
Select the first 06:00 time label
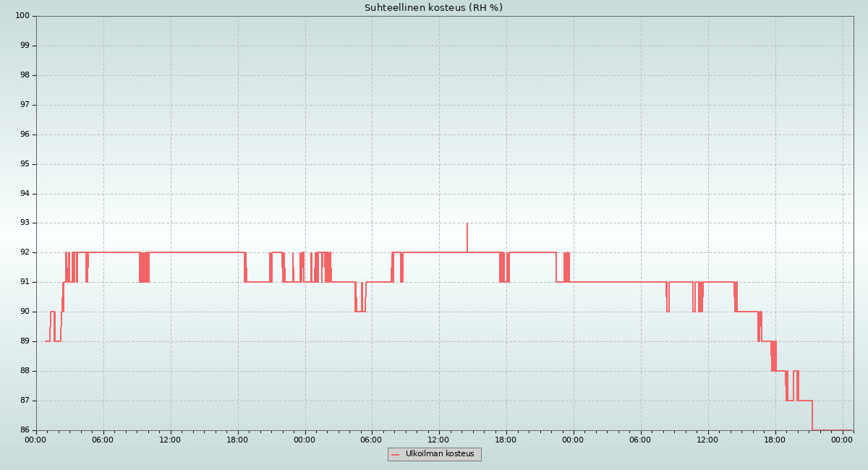103,439
